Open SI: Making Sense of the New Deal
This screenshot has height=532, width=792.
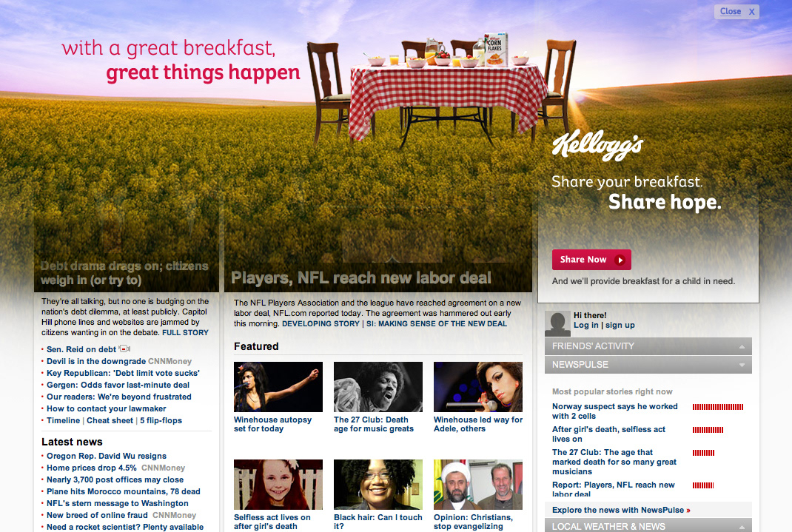(437, 323)
